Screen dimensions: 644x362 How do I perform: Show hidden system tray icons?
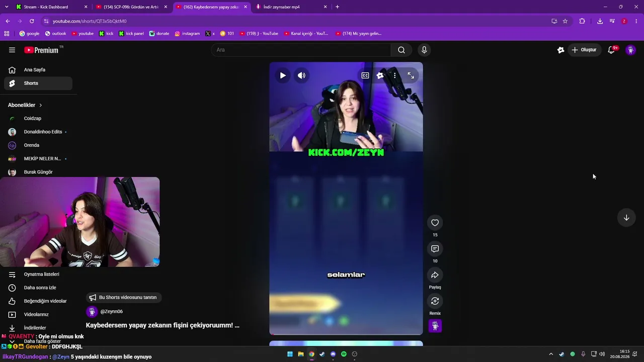551,354
